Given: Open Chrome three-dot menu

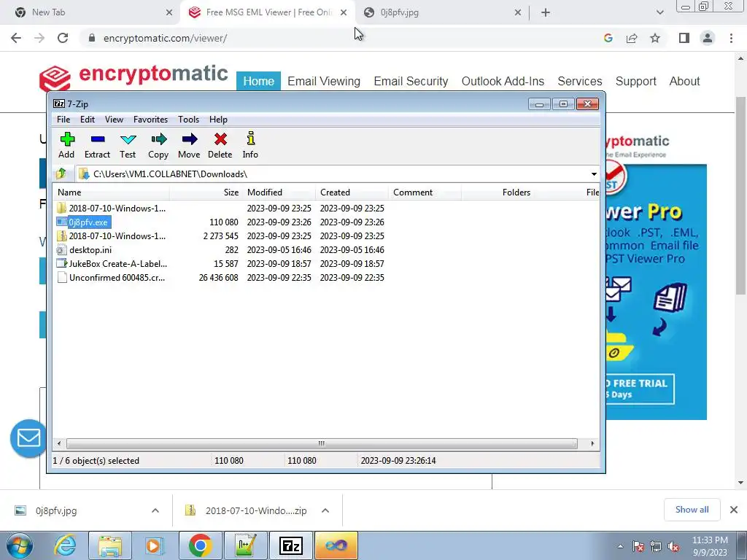Looking at the screenshot, I should [x=731, y=38].
